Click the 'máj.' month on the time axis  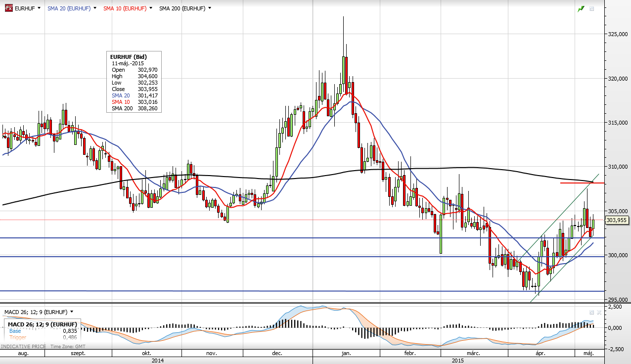click(588, 353)
